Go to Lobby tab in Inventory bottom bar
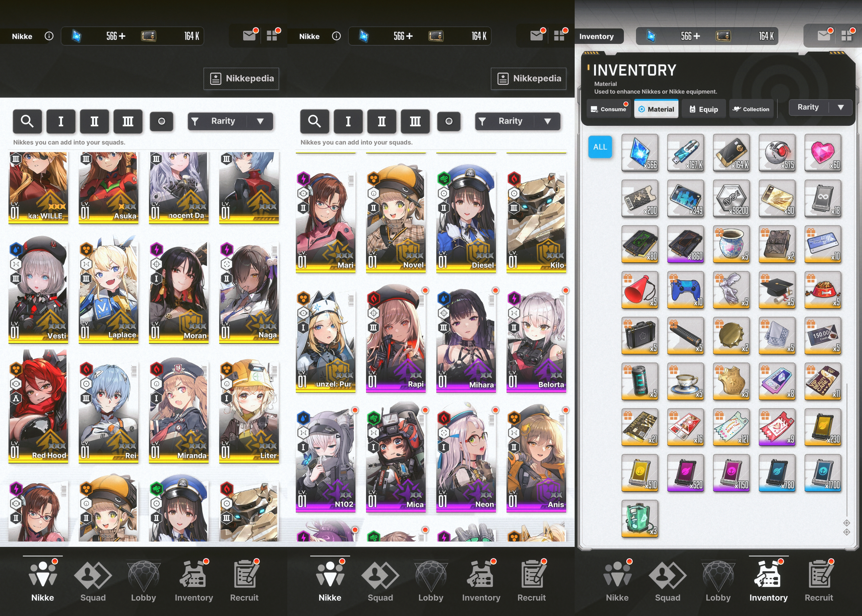The image size is (862, 616). coord(718,581)
